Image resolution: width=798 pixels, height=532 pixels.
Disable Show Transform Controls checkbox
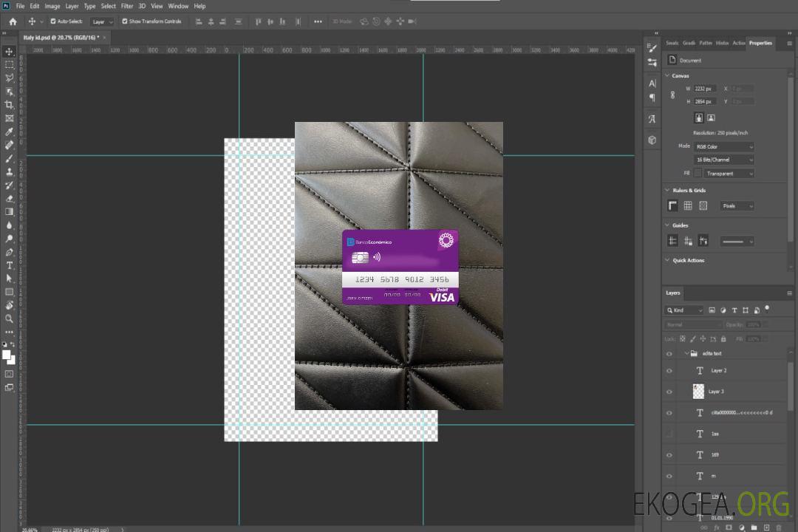pyautogui.click(x=125, y=21)
